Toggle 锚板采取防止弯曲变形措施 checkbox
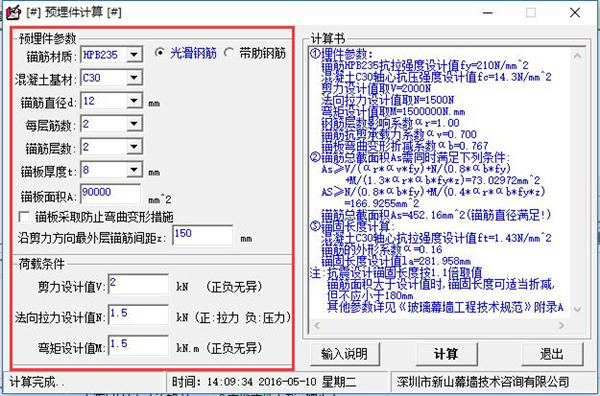This screenshot has width=600, height=396. (24, 217)
